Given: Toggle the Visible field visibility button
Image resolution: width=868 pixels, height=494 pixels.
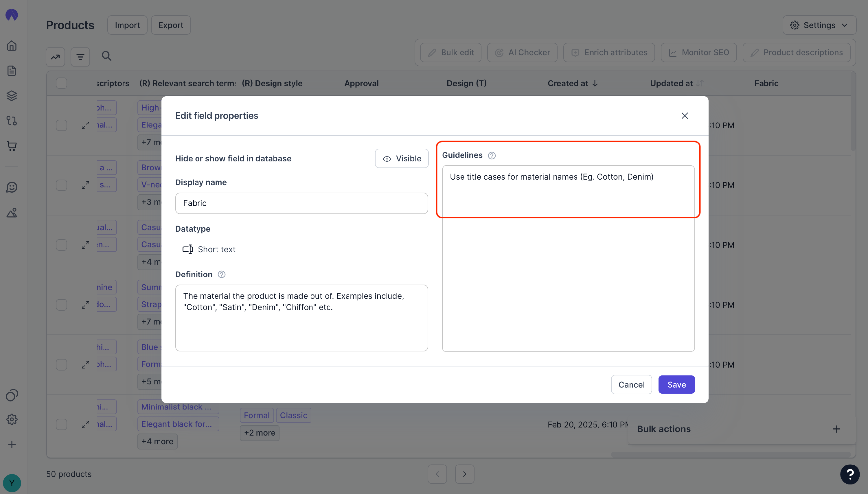Looking at the screenshot, I should coord(401,158).
